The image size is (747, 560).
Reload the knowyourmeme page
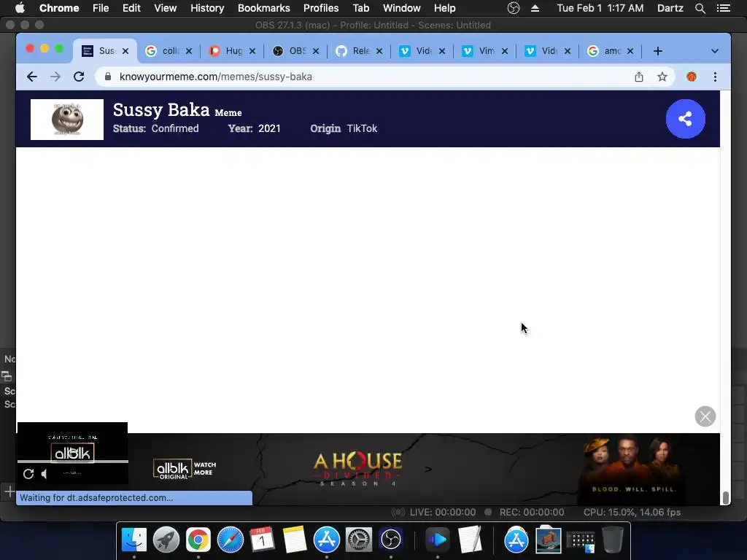[x=79, y=77]
